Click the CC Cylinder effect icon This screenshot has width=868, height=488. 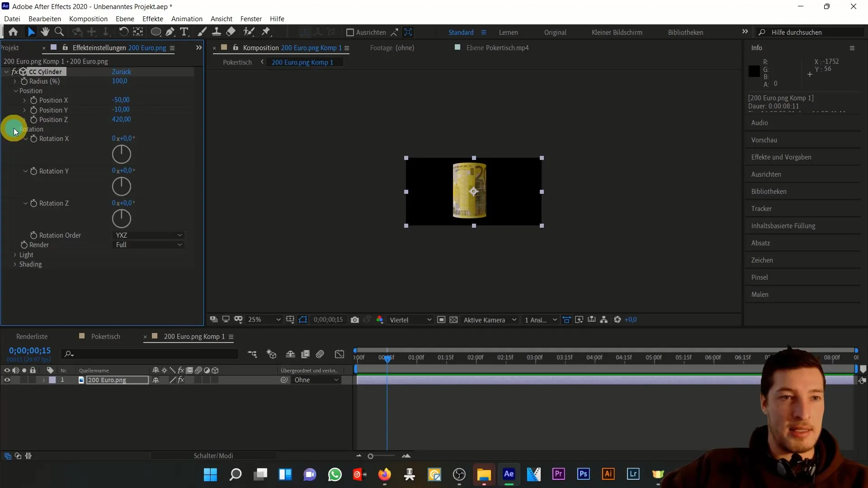(23, 71)
